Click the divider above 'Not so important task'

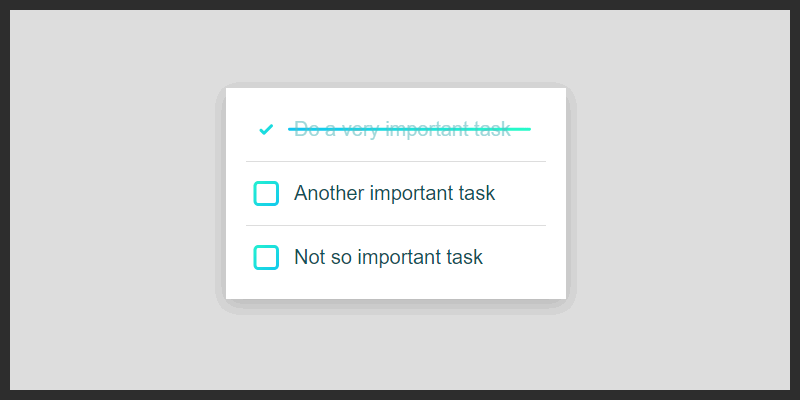[x=396, y=225]
